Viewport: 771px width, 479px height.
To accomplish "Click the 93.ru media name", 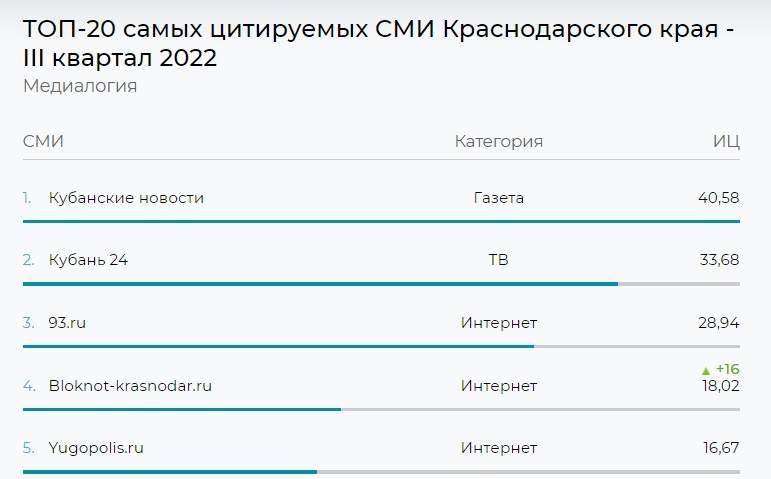I will [x=74, y=323].
